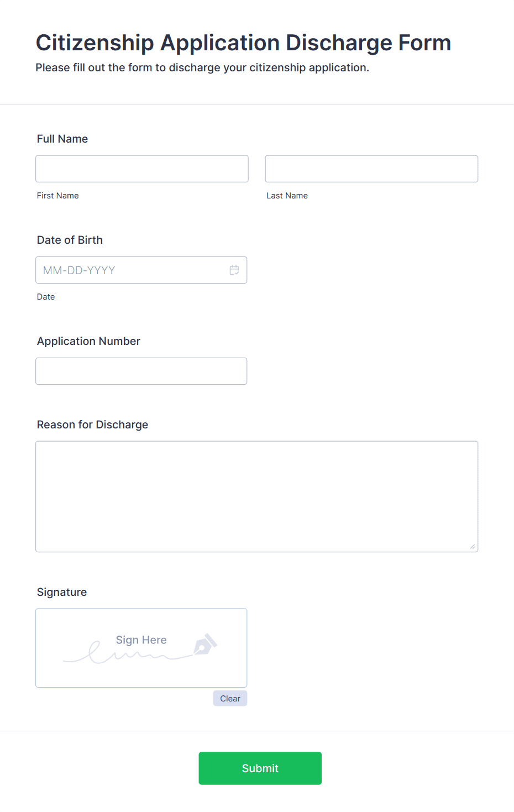Click the Citizenship Application Discharge Form heading
The height and width of the screenshot is (812, 514).
[243, 43]
